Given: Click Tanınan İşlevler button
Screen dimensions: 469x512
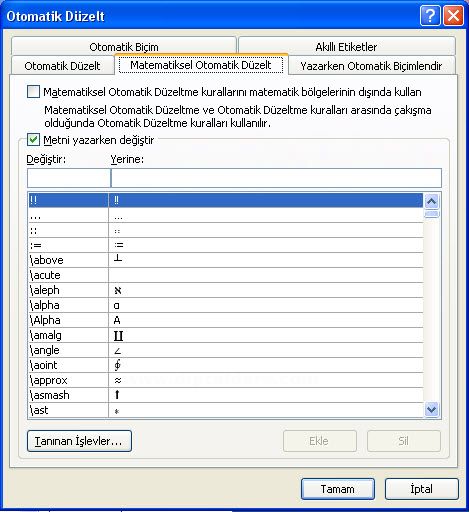Looking at the screenshot, I should [79, 441].
